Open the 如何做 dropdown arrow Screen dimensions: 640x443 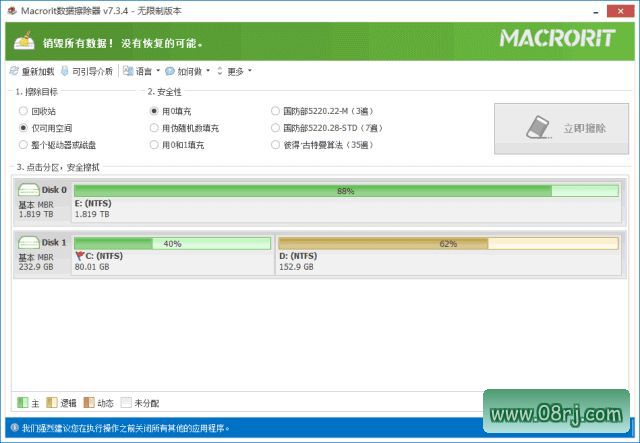coord(208,71)
